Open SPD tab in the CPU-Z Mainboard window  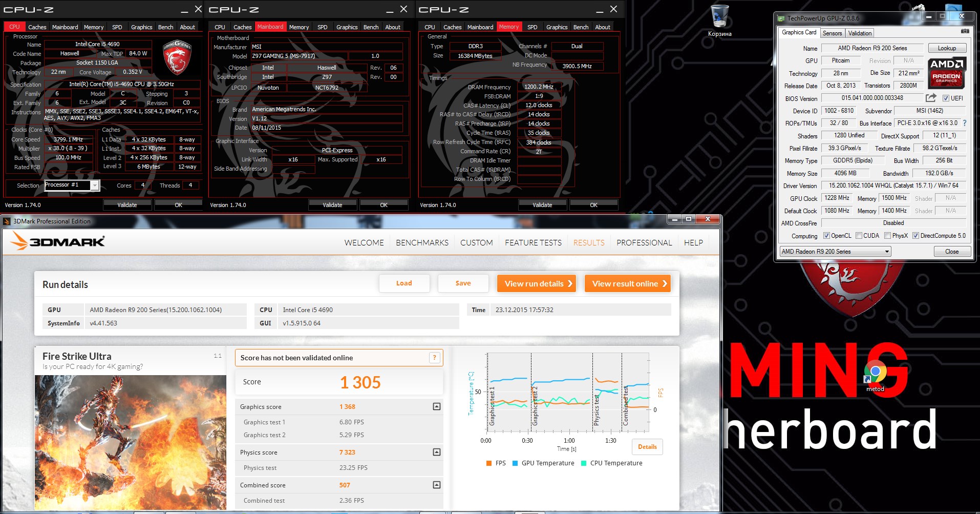point(322,27)
